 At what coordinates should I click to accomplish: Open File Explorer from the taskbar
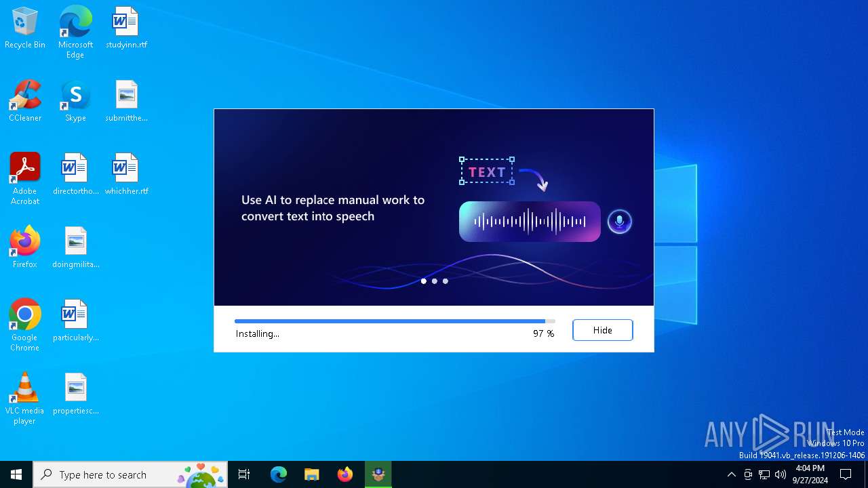coord(312,474)
